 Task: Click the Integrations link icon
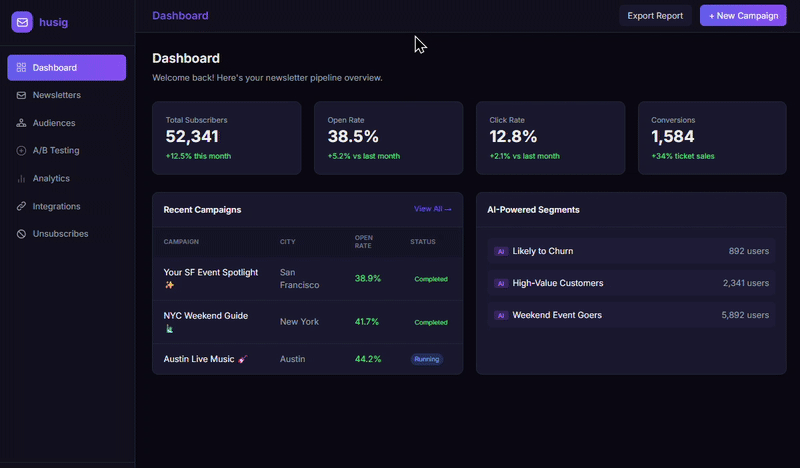pyautogui.click(x=22, y=206)
